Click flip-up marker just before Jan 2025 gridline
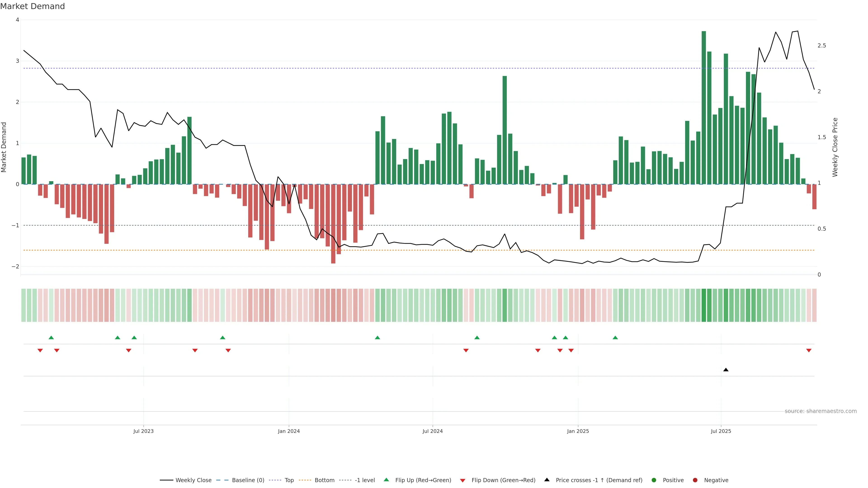This screenshot has width=868, height=488. pyautogui.click(x=565, y=338)
